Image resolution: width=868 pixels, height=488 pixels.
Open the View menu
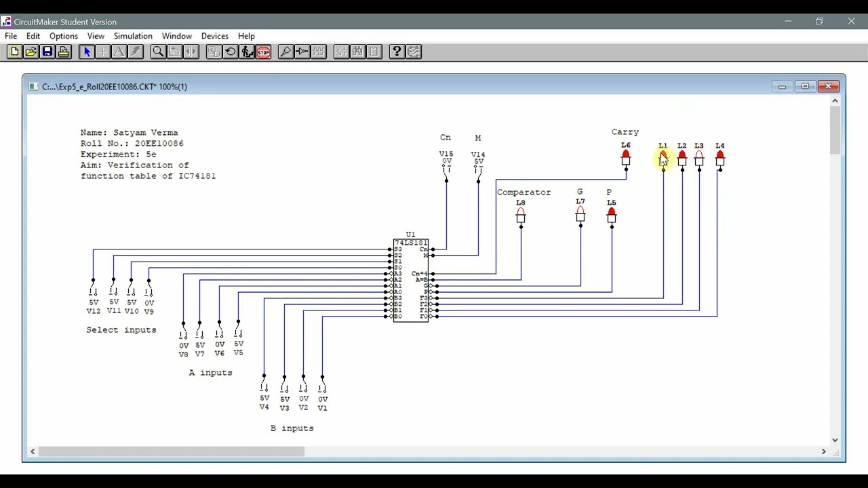[96, 36]
